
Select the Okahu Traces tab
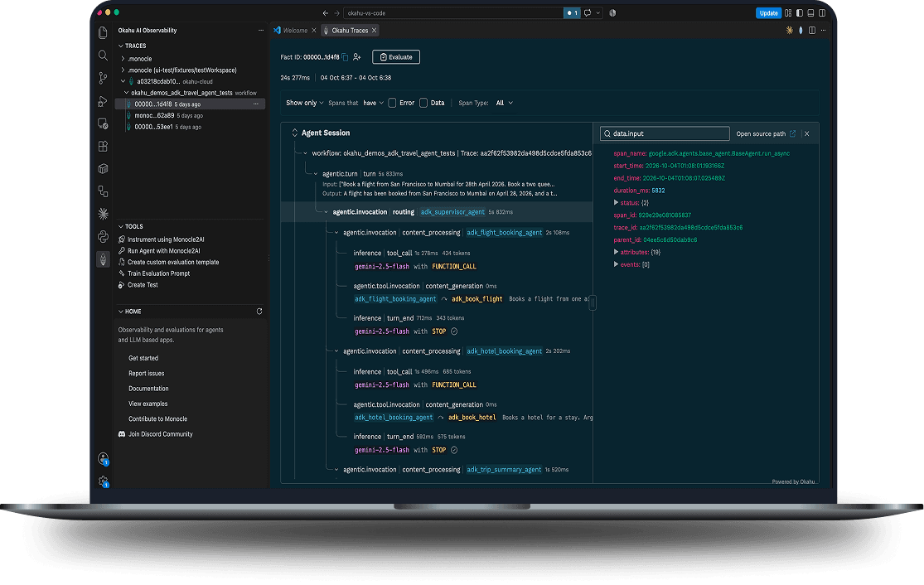click(x=350, y=31)
